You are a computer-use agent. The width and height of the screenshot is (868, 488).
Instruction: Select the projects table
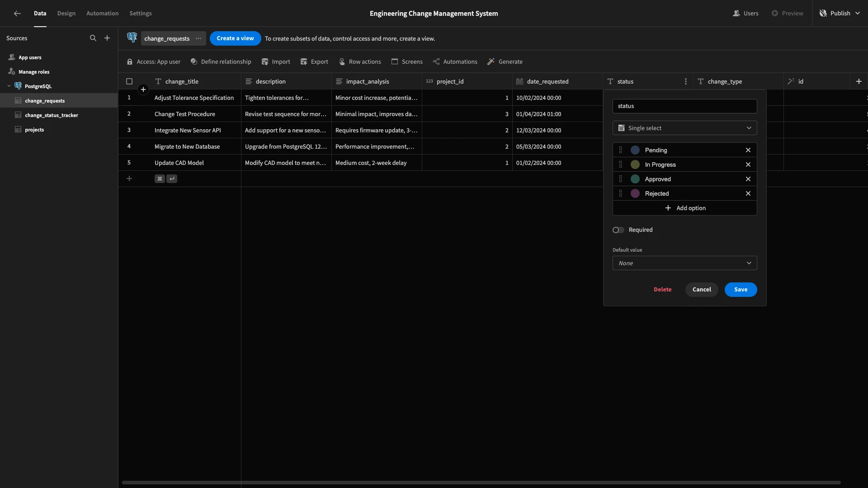point(59,129)
